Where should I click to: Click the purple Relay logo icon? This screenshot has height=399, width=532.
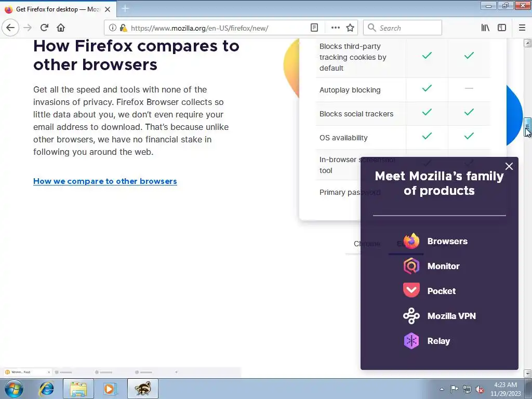coord(411,341)
